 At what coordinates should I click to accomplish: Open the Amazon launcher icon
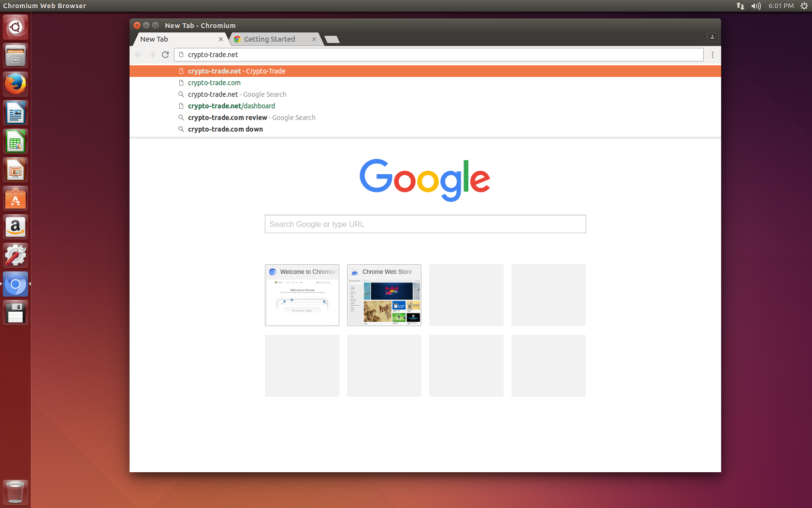pos(15,227)
